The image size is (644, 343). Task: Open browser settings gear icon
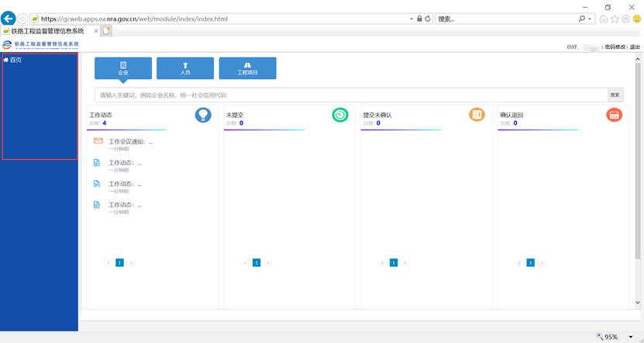point(625,19)
